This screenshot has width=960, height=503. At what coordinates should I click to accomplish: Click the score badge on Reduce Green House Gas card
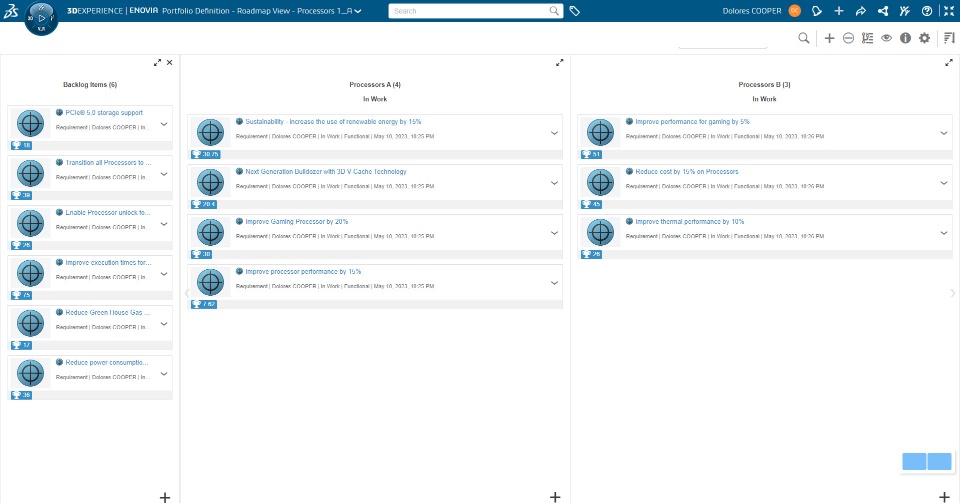tap(21, 345)
